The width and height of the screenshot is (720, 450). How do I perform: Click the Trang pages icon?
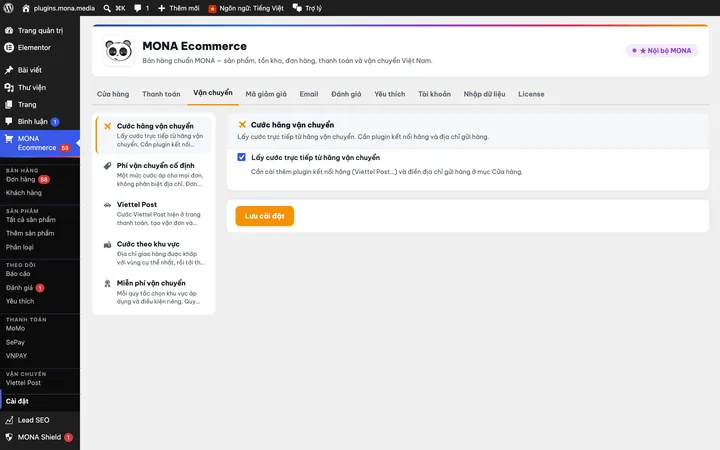point(9,104)
